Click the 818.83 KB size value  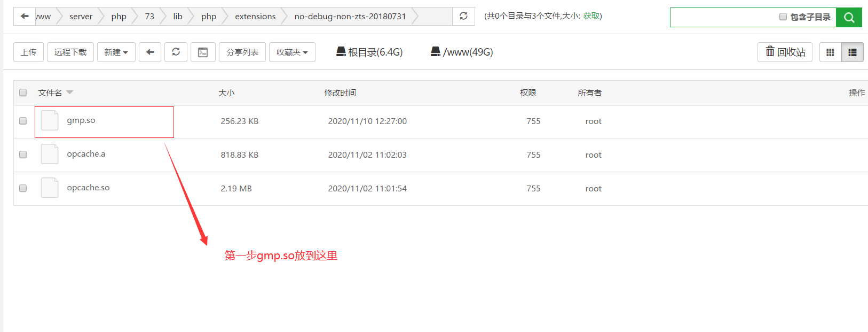click(240, 155)
